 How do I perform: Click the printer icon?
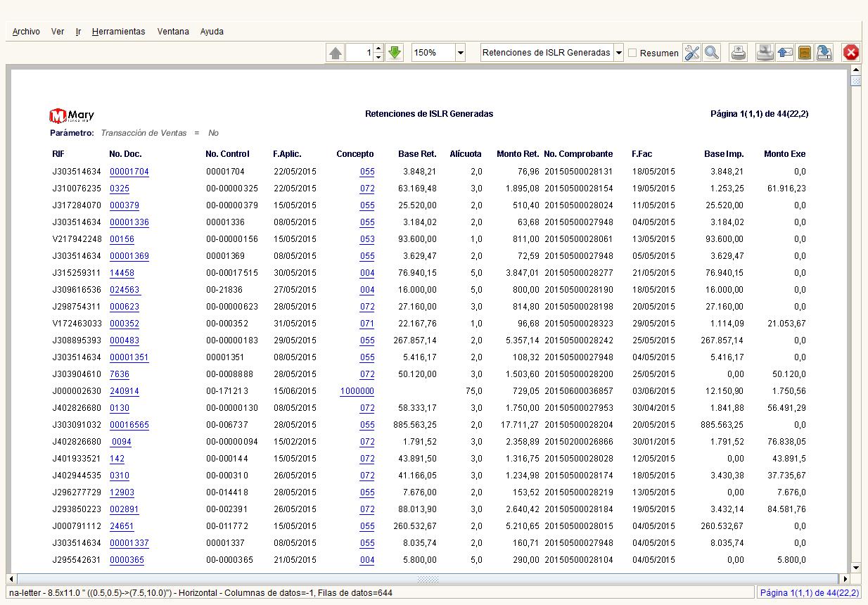coord(739,53)
